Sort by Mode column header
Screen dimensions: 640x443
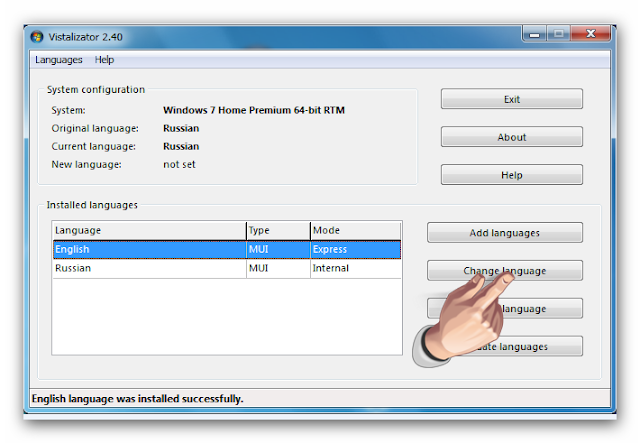pos(356,231)
